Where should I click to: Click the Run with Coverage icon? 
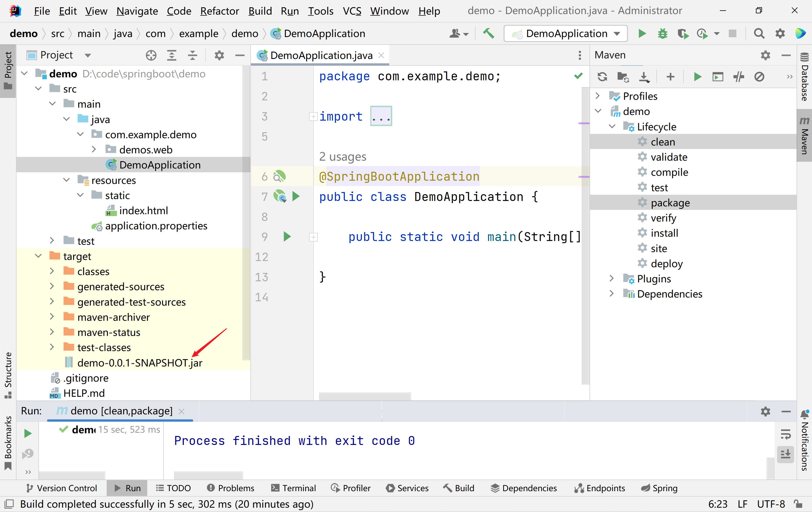click(x=683, y=33)
